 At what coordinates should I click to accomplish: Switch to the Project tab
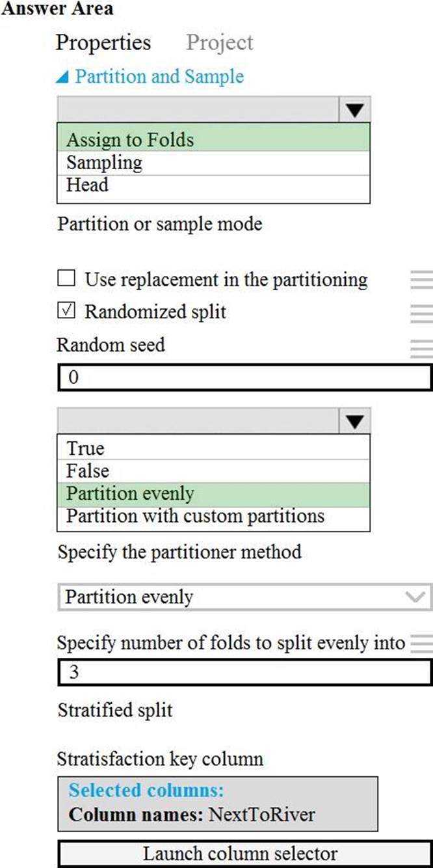pyautogui.click(x=219, y=43)
